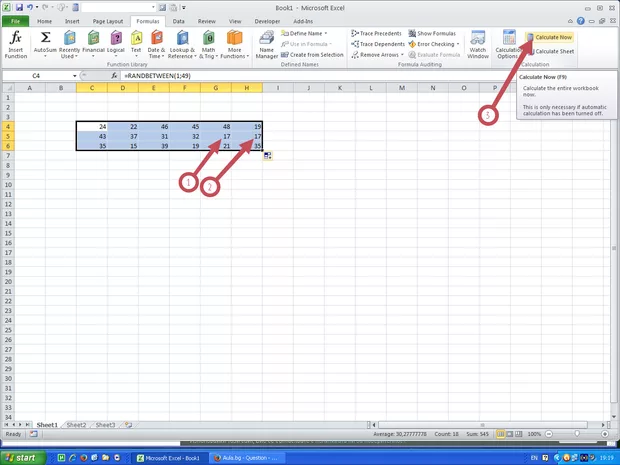Switch to Normal view in status bar
This screenshot has height=465, width=620.
501,434
